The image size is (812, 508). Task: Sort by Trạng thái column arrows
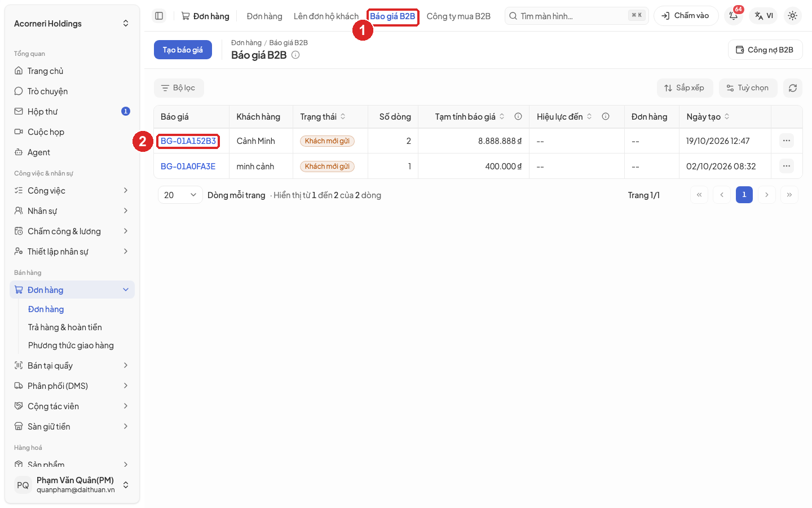343,116
